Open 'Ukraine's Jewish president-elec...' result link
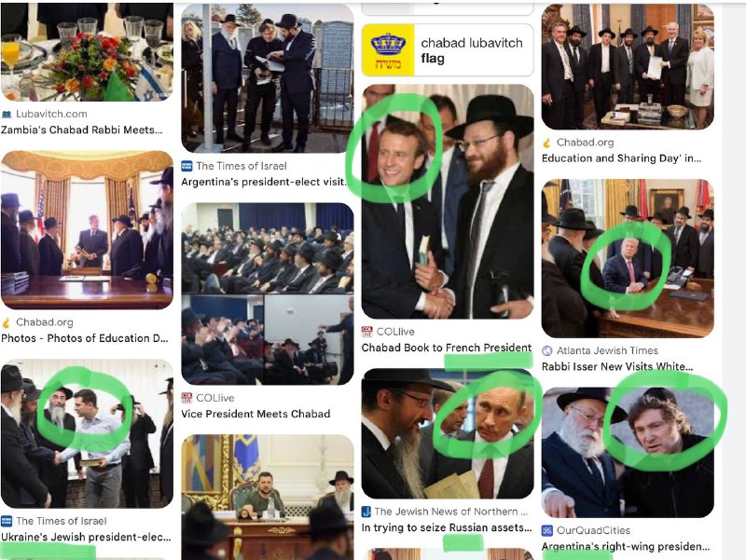746x560 pixels. point(86,538)
